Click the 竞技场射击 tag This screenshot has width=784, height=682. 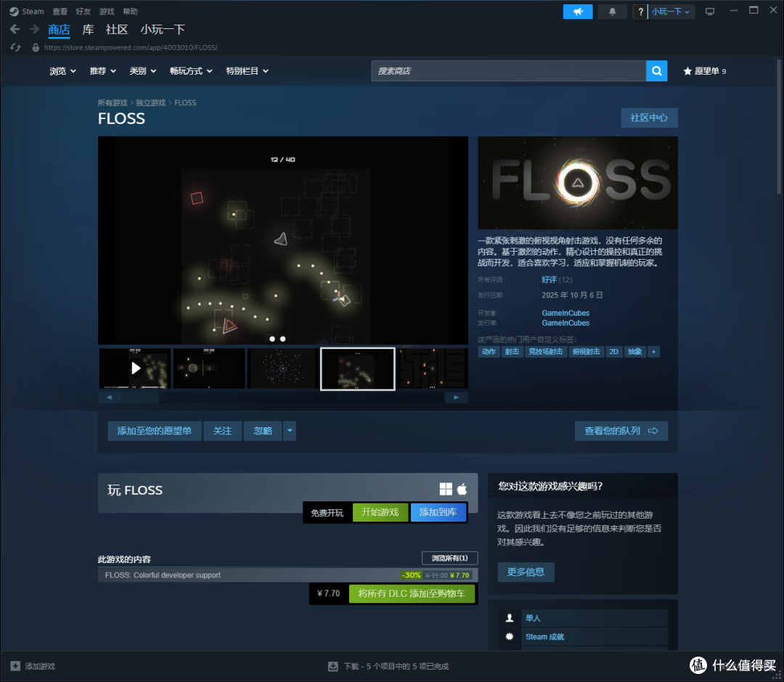click(545, 352)
